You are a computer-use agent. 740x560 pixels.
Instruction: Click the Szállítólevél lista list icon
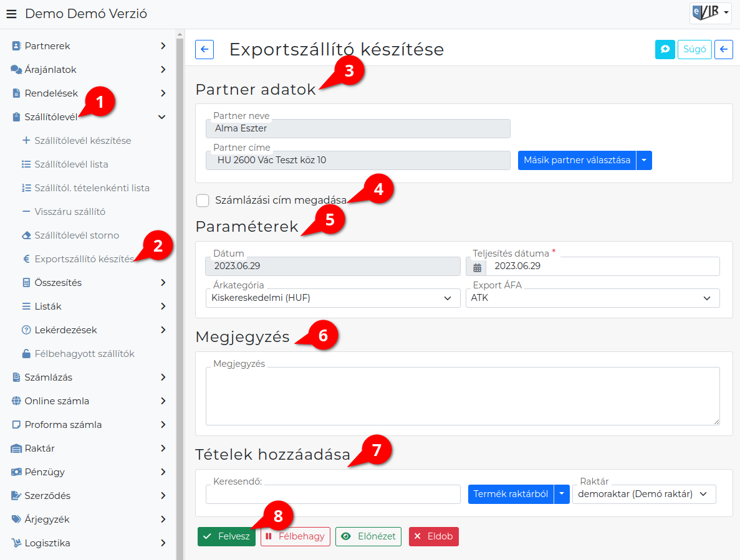click(26, 164)
